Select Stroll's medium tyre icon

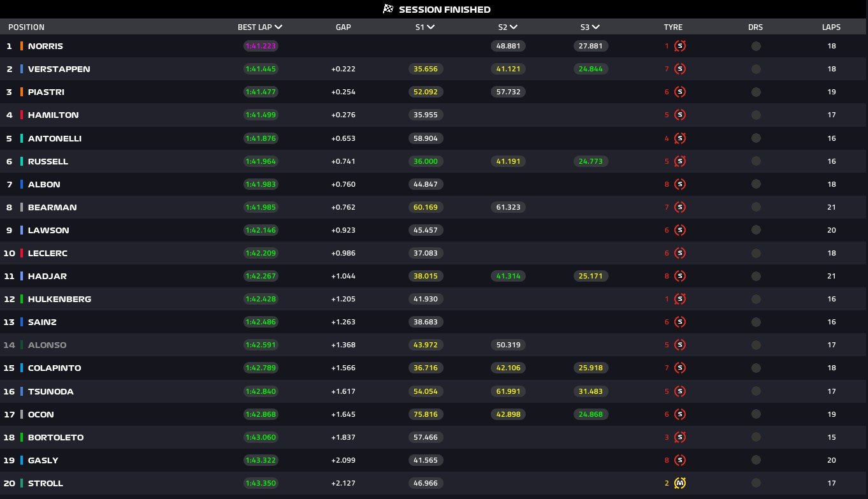click(x=679, y=483)
